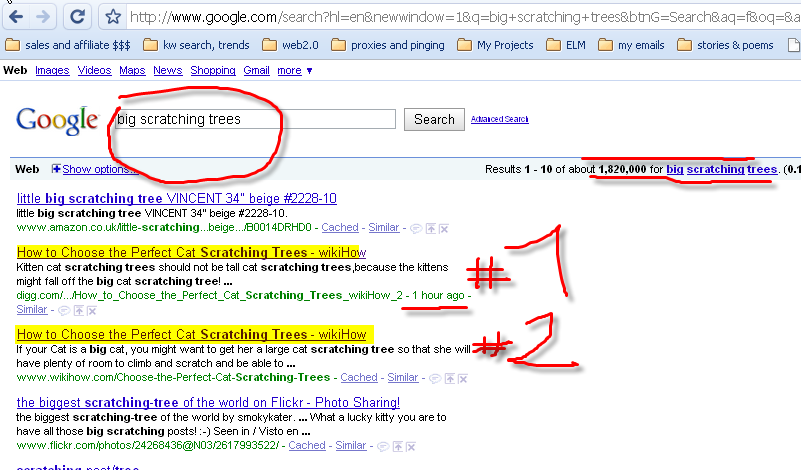
Task: Click the Search button
Action: (x=434, y=120)
